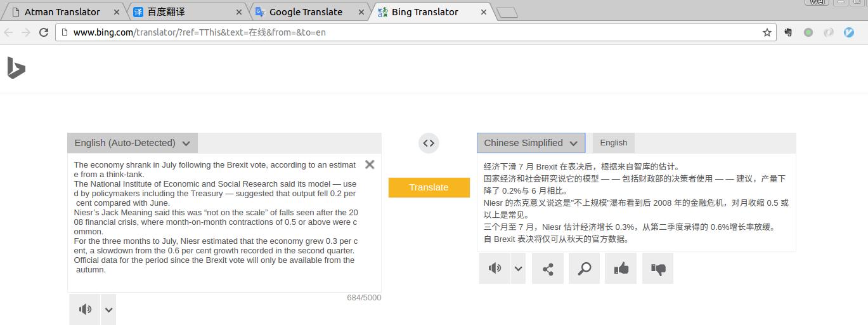Play audio of the source English text
The width and height of the screenshot is (868, 334).
pyautogui.click(x=85, y=309)
